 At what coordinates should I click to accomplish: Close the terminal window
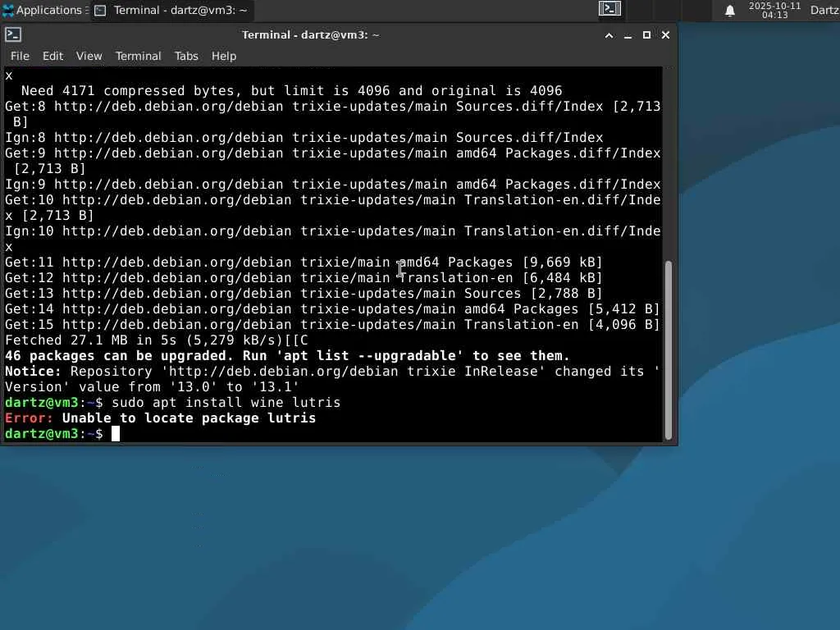pos(665,34)
